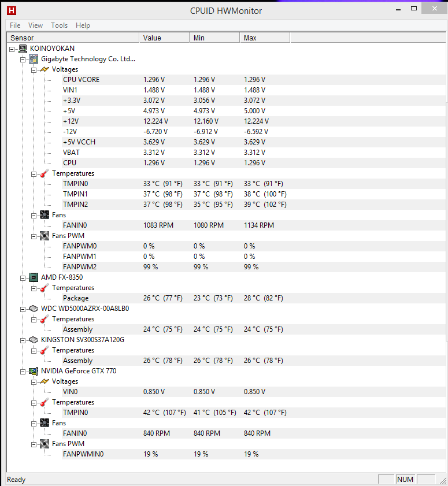Collapse the Gigabyte Voltages section
Image resolution: width=448 pixels, height=486 pixels.
[34, 70]
